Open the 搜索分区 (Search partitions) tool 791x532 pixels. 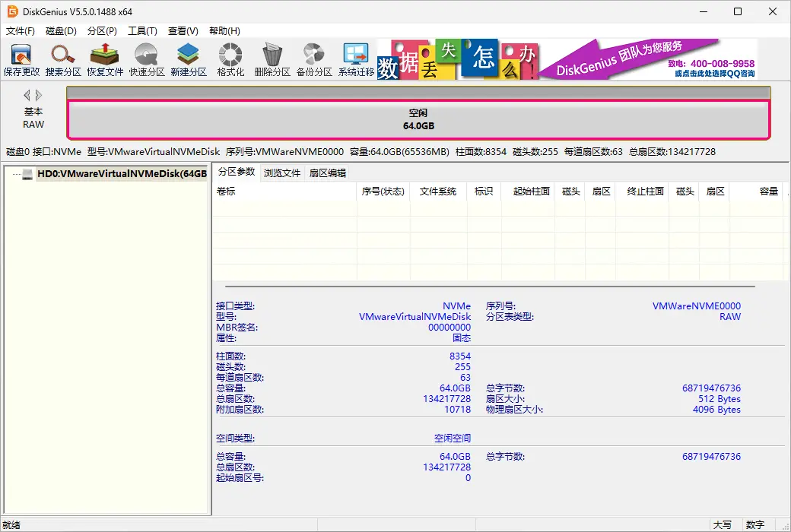pos(63,59)
